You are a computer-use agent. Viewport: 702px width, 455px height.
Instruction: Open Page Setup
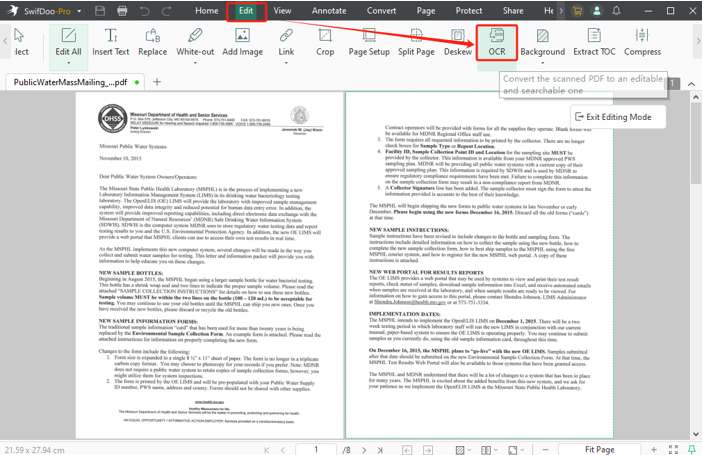click(x=369, y=43)
